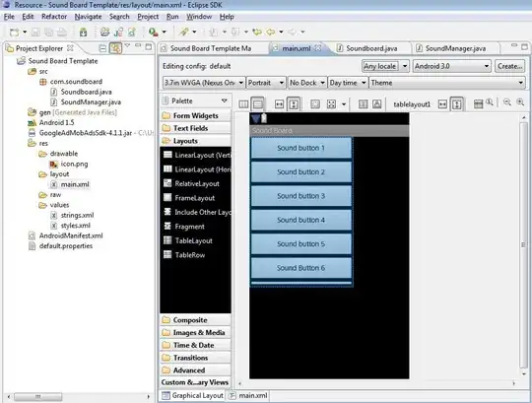Open the Refactor menu

[x=54, y=17]
